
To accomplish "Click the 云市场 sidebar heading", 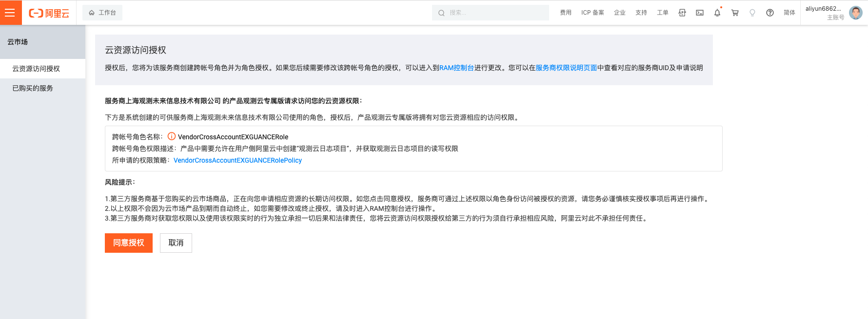I will [18, 42].
